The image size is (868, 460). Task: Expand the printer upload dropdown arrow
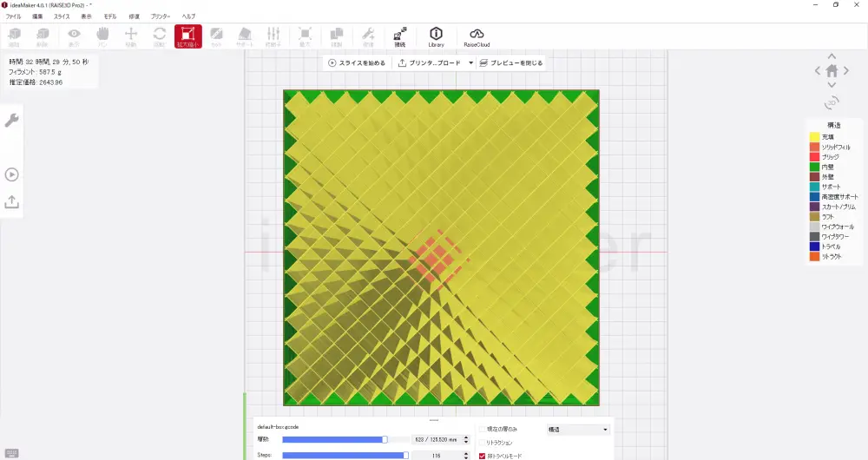471,62
